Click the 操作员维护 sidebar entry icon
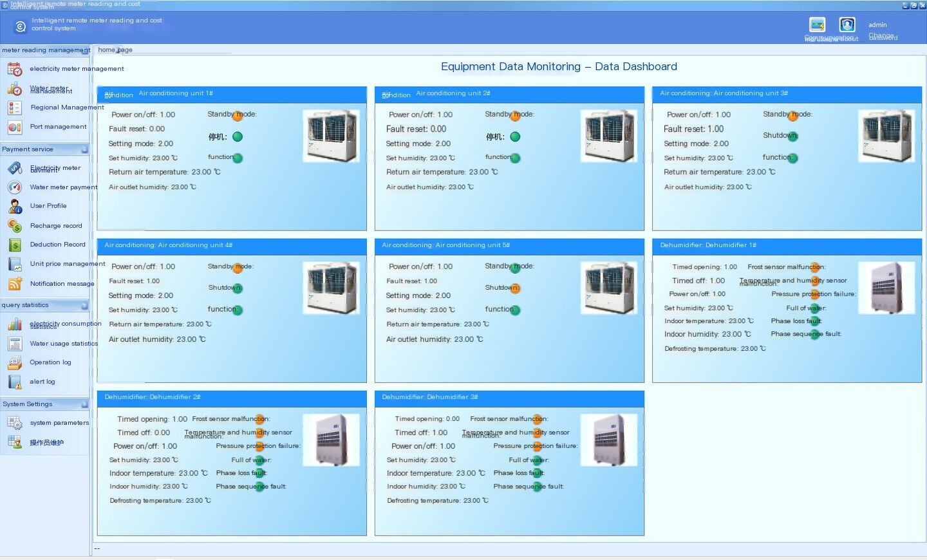927x560 pixels. click(x=15, y=442)
